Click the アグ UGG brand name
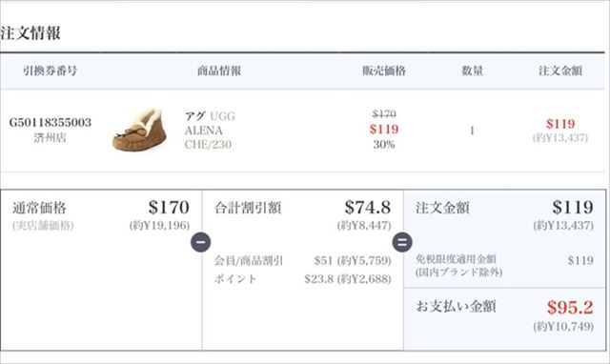This screenshot has height=364, width=610. point(210,116)
